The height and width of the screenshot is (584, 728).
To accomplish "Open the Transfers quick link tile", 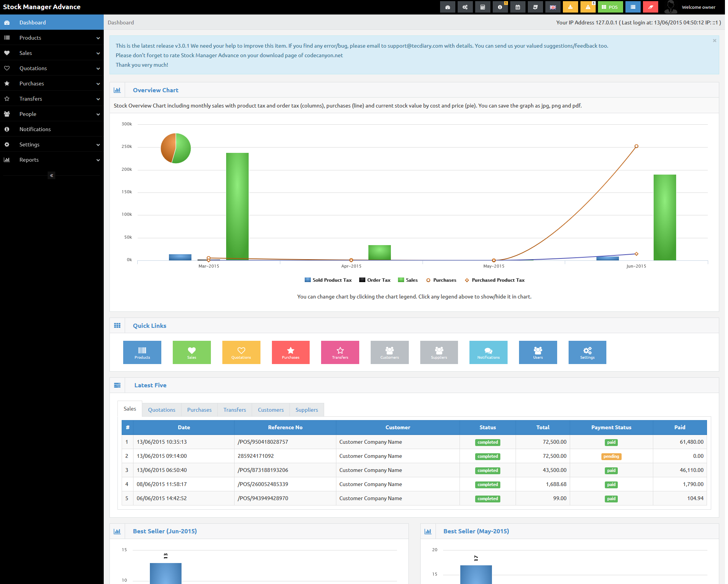I will (x=340, y=352).
